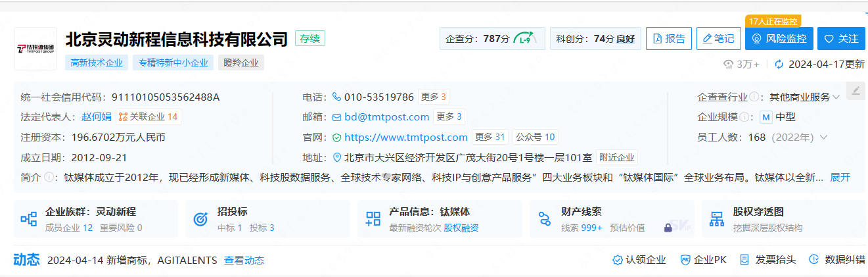Open 企业PK comparison
Viewport: 868px width, 277px height.
click(x=703, y=260)
